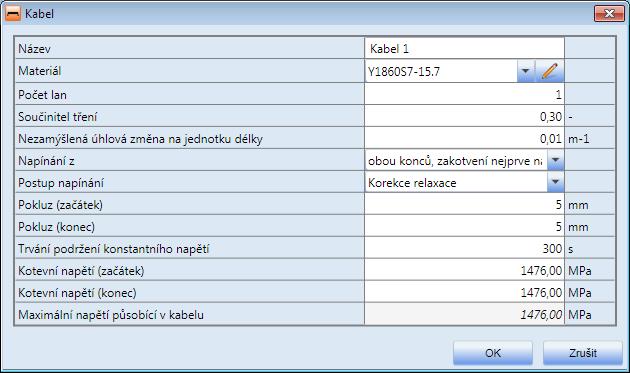Edit the Název field containing Kabel 1
Screen dimensions: 630x373
point(464,49)
